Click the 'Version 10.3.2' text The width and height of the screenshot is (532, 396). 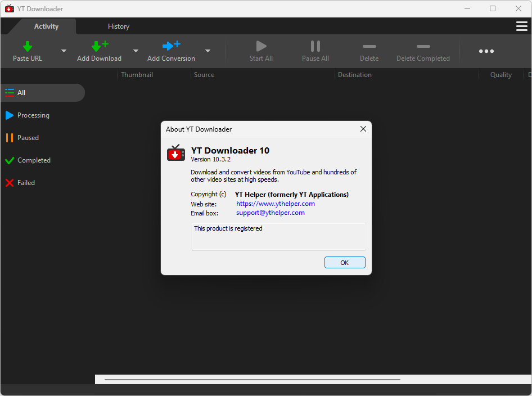coord(211,160)
